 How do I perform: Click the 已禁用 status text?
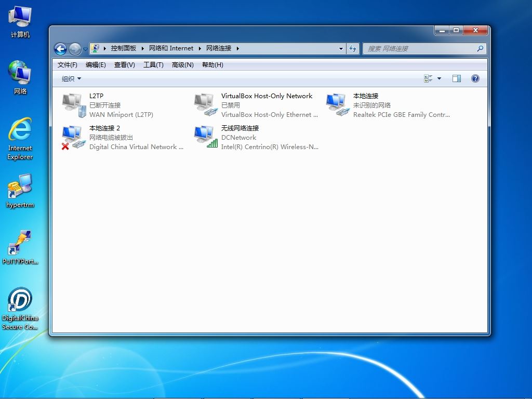tap(230, 105)
